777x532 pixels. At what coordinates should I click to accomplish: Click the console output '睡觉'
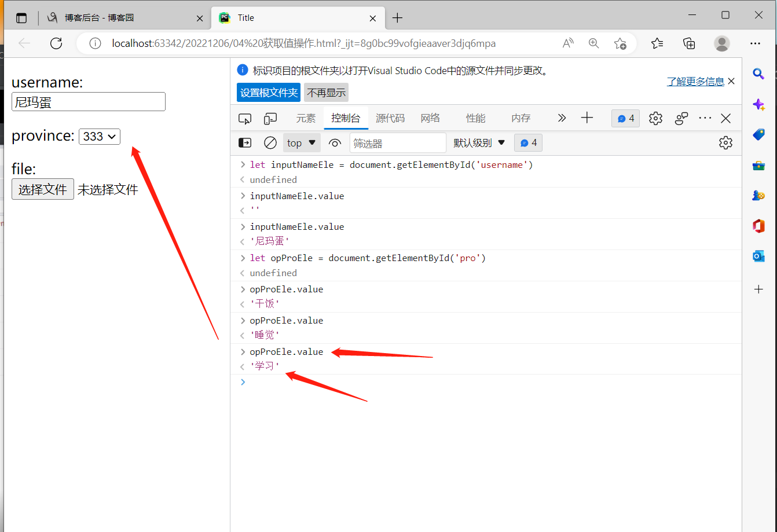coord(265,335)
